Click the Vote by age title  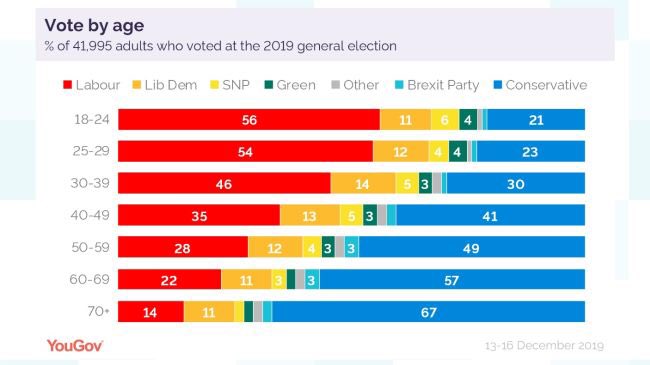pos(94,25)
